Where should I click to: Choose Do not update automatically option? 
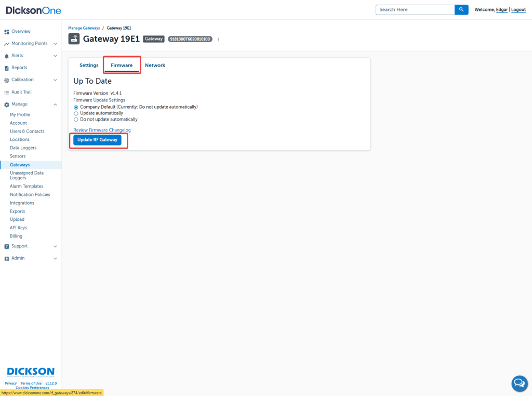click(76, 120)
